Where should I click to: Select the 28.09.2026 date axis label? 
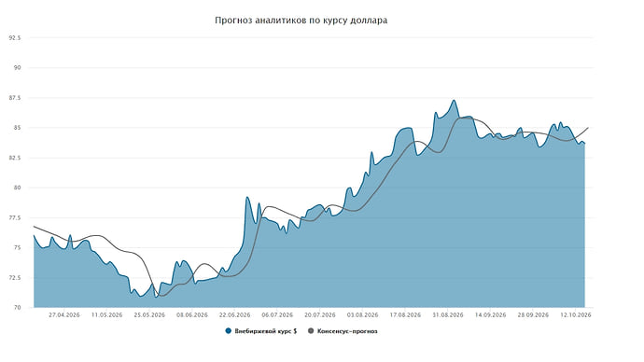pyautogui.click(x=533, y=315)
